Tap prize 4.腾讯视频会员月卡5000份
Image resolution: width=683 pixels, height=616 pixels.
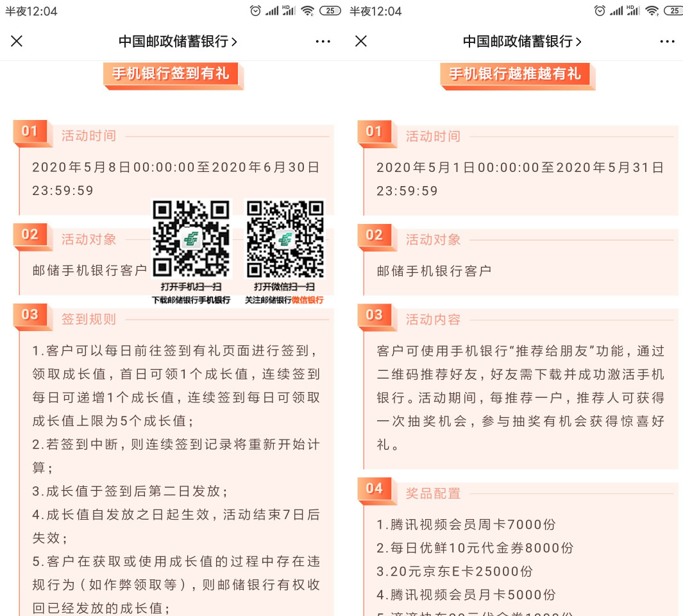pos(466,595)
